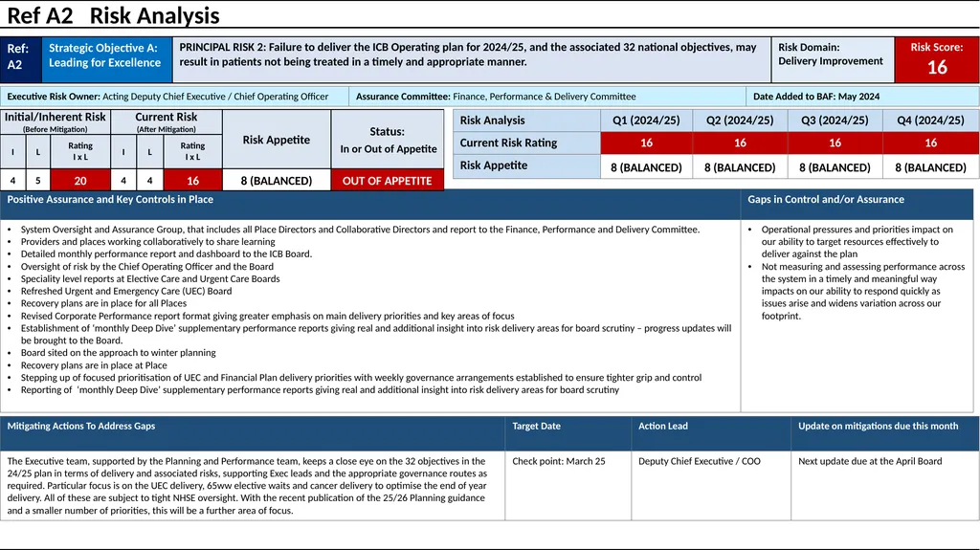This screenshot has width=980, height=550.
Task: Select the red 'OUT OF APPETITE' status cell
Action: pyautogui.click(x=388, y=180)
